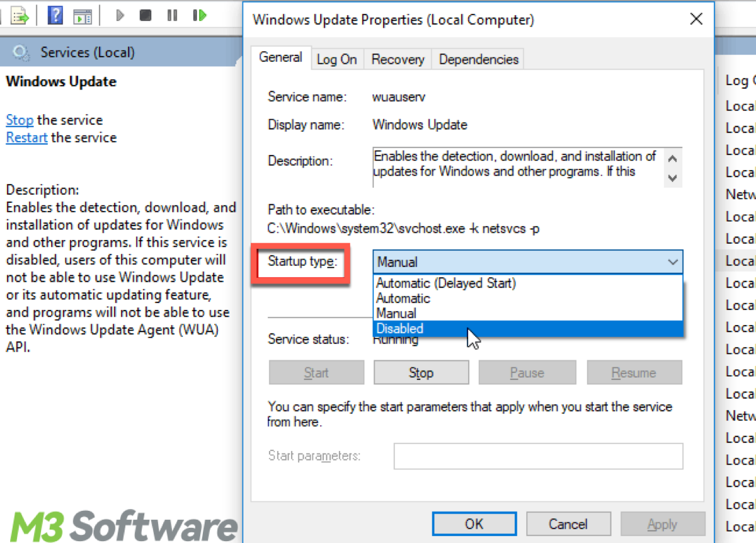Open the Dependencies tab
Image resolution: width=756 pixels, height=543 pixels.
click(x=479, y=59)
